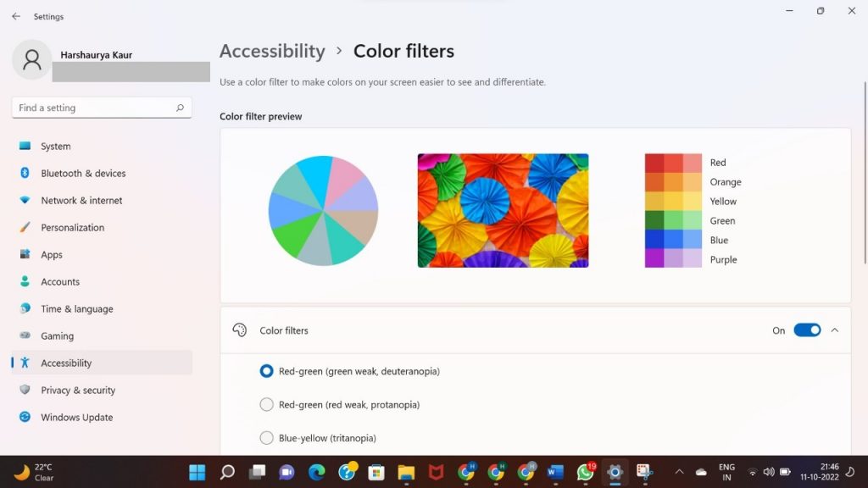Click the ENG IN language switcher
The width and height of the screenshot is (868, 488).
[726, 472]
